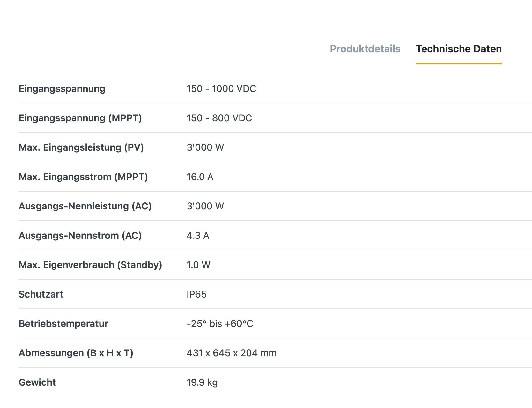Click the 150 - 800 VDC value
Image resolution: width=532 pixels, height=408 pixels.
219,118
